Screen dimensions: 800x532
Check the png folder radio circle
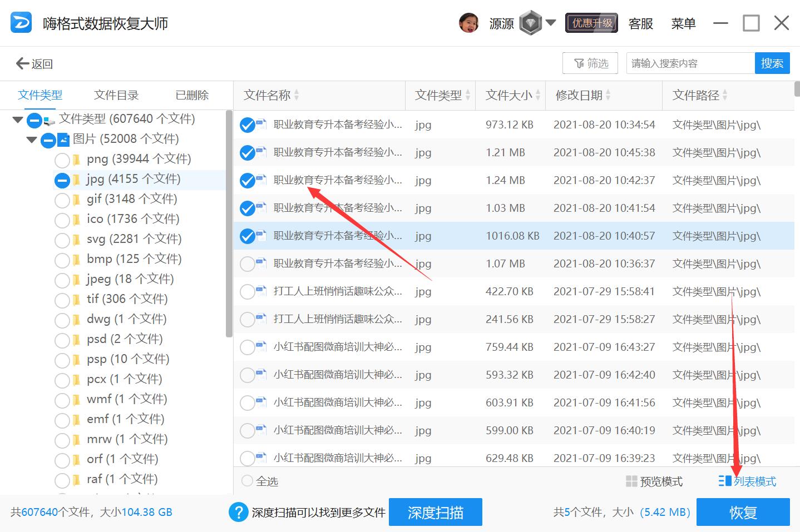pos(62,161)
